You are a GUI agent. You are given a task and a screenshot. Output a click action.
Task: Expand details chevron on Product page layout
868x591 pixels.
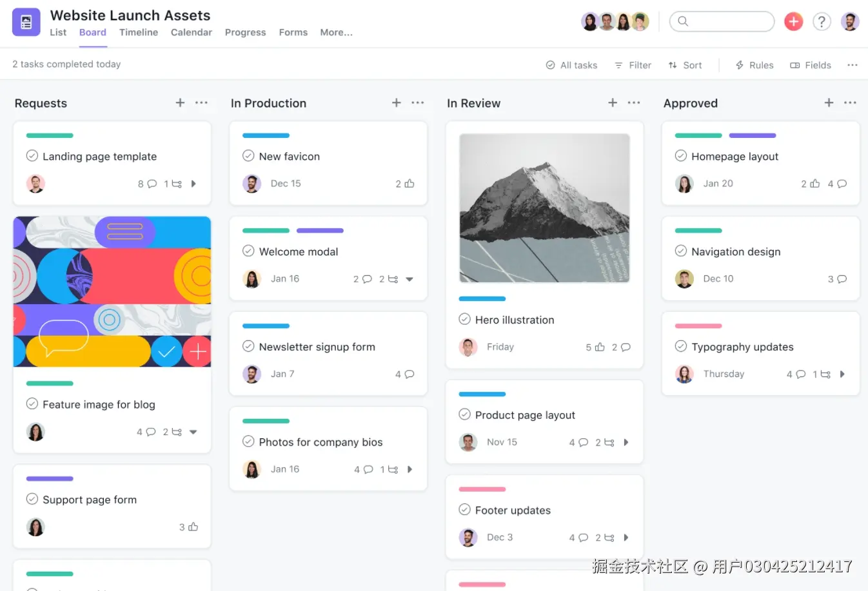(626, 442)
